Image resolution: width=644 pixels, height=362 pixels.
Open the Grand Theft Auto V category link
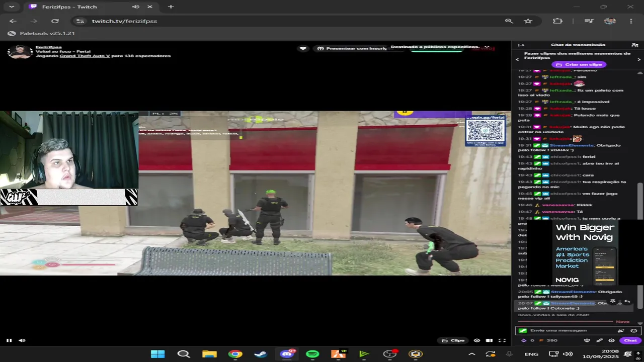tap(85, 56)
